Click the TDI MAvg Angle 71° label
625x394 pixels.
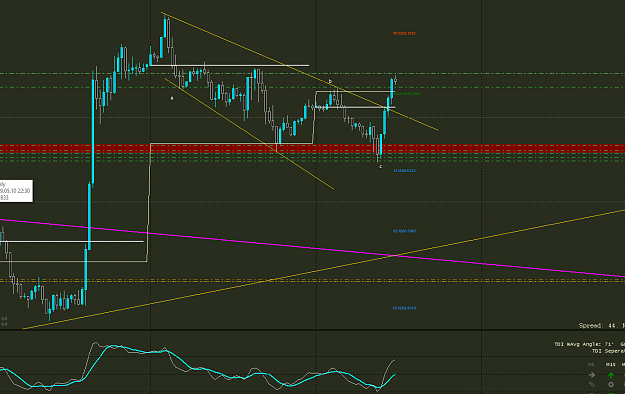584,344
